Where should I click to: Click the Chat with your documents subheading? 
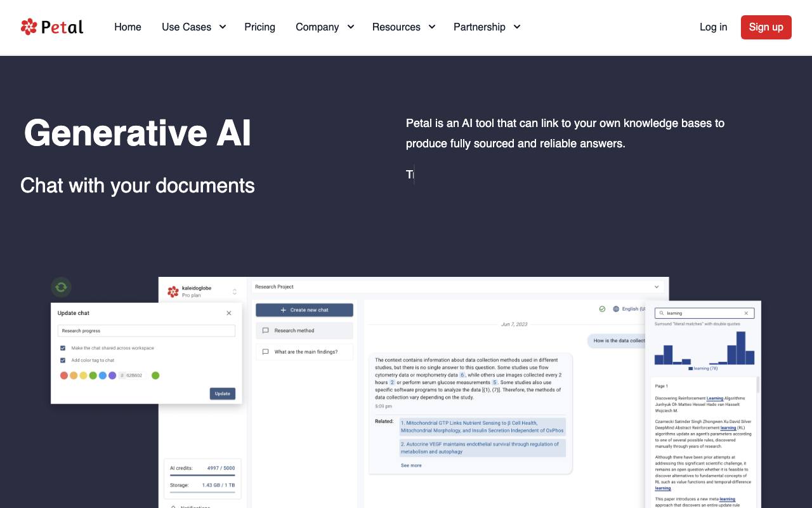[x=138, y=185]
